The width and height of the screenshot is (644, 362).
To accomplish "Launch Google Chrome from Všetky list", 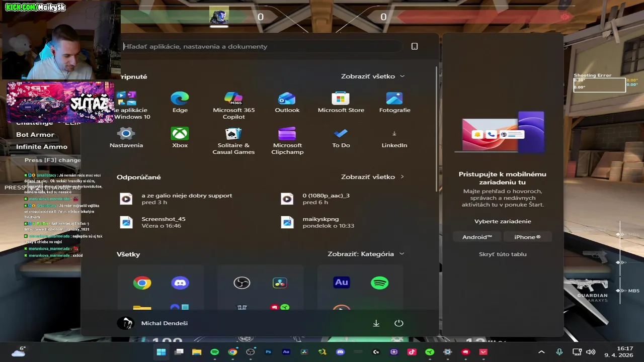I will click(142, 283).
